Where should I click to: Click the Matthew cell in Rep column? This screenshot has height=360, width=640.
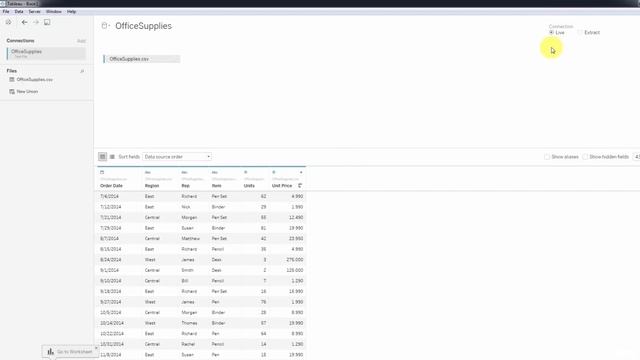coord(191,238)
